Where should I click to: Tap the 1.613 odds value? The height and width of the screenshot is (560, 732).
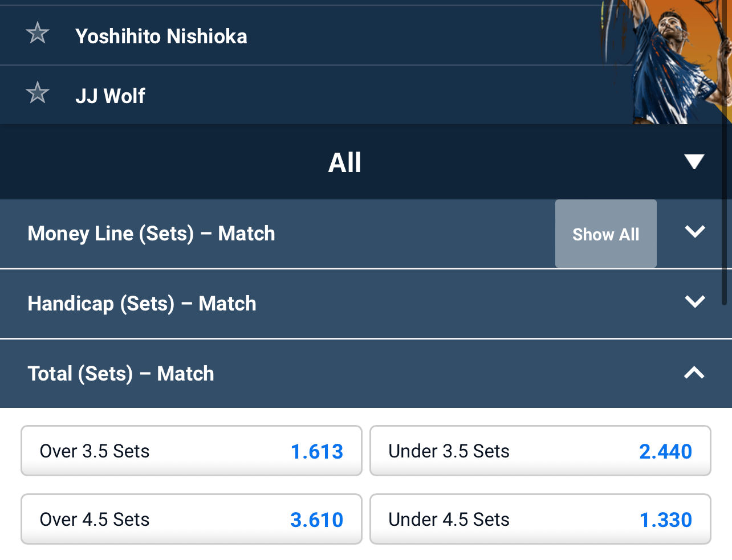click(317, 452)
